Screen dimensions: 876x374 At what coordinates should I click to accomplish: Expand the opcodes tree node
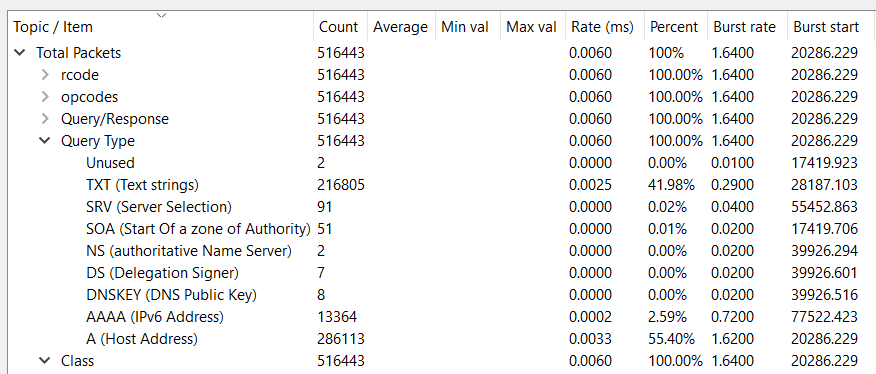tap(45, 97)
